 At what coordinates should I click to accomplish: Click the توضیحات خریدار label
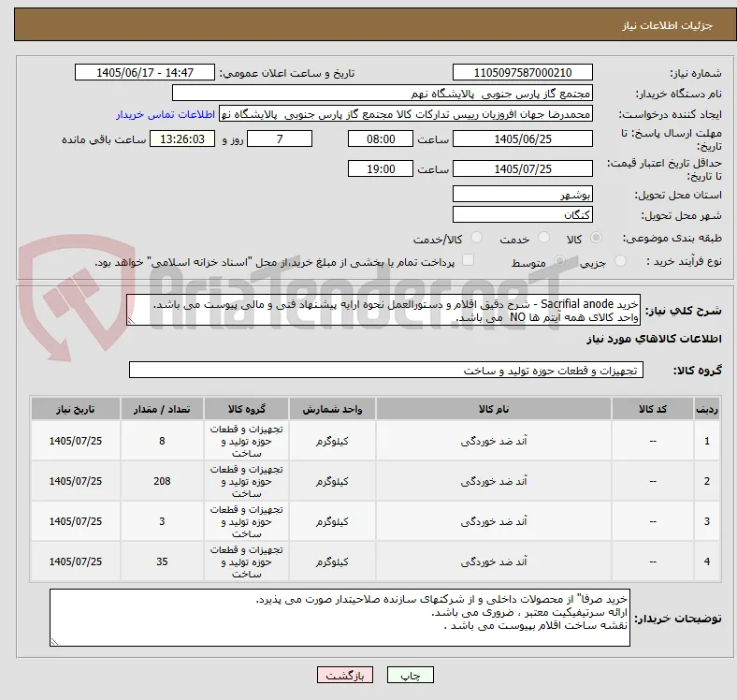(678, 619)
